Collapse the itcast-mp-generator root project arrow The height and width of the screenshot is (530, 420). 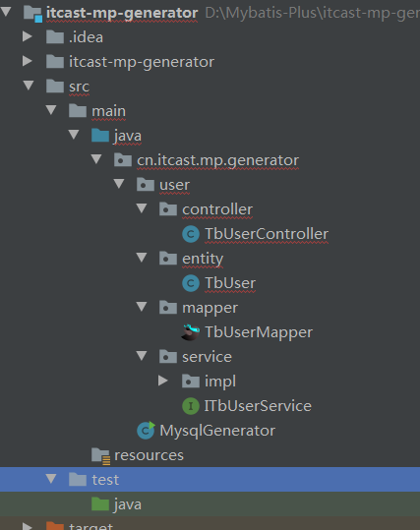click(x=6, y=12)
